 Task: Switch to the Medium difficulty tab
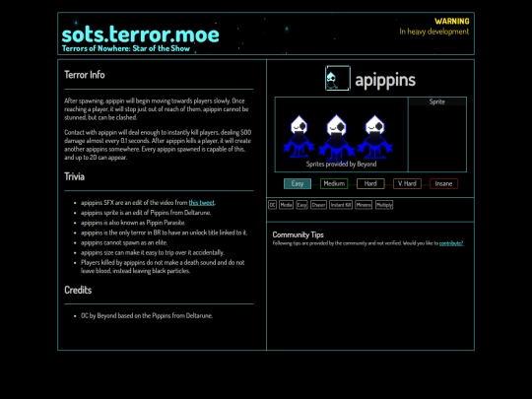tap(334, 183)
